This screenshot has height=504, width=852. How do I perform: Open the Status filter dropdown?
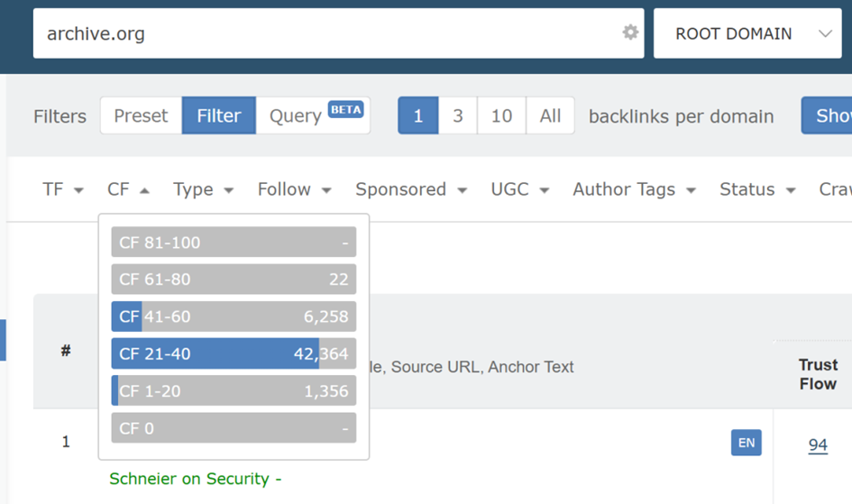coord(757,189)
